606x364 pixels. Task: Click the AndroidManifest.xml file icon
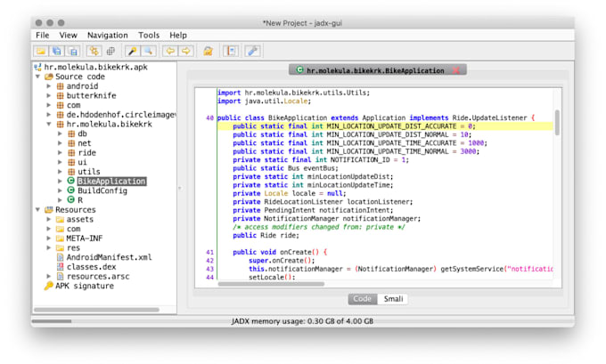(61, 257)
